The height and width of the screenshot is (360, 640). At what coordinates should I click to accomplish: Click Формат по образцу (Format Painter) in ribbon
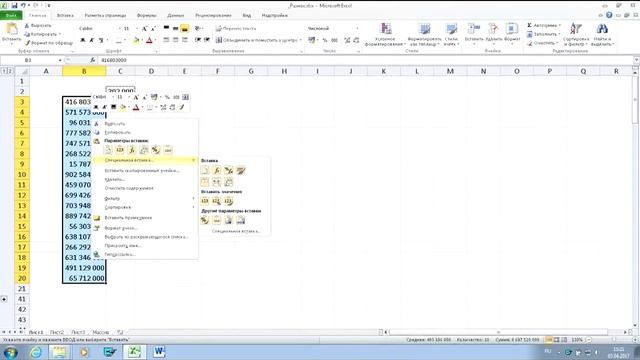pos(49,43)
